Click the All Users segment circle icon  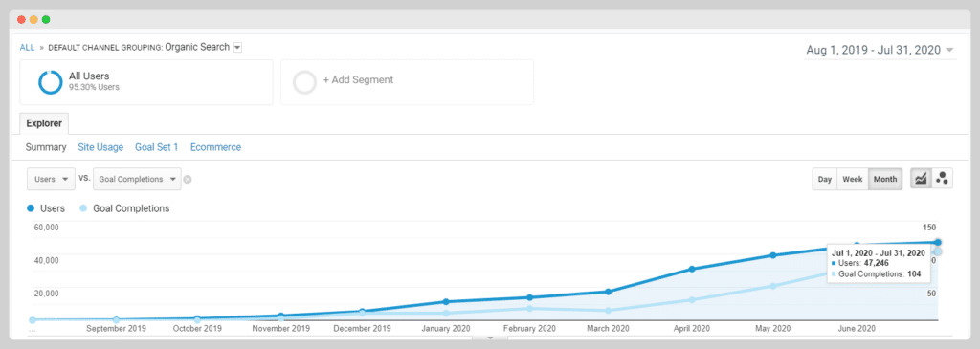pos(50,82)
